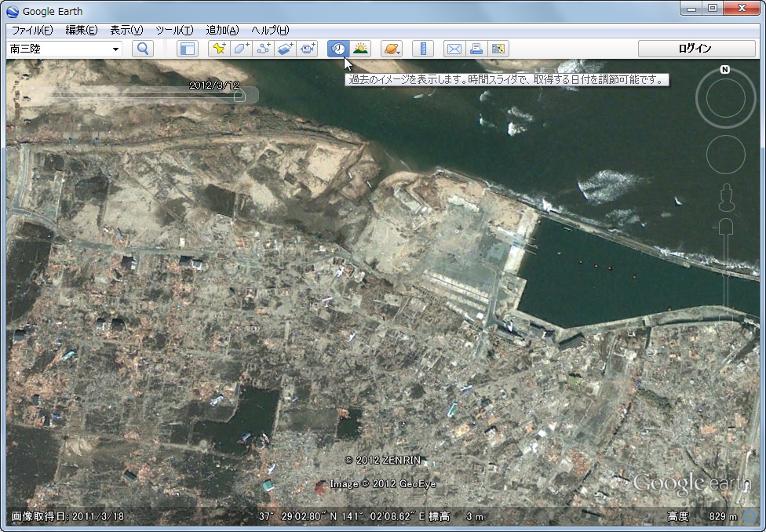The image size is (766, 532).
Task: Select the Street View pegman icon
Action: coord(727,198)
